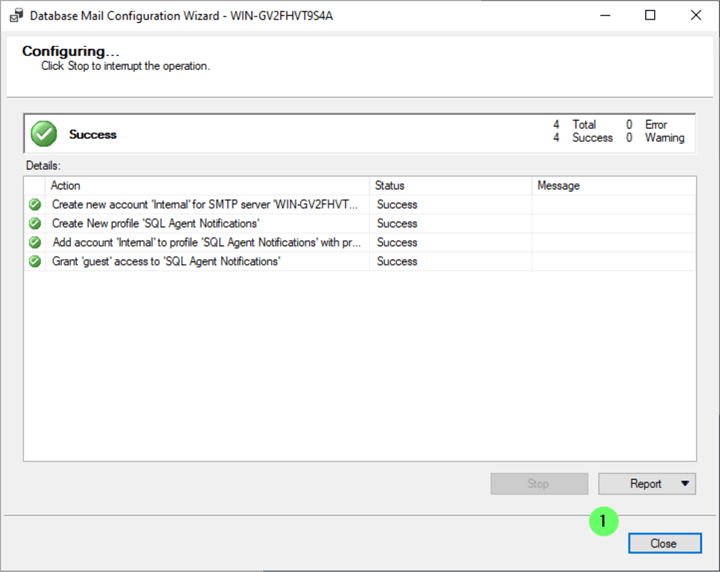Click Success status of 'Create New profile' row
This screenshot has width=720, height=572.
click(x=397, y=224)
